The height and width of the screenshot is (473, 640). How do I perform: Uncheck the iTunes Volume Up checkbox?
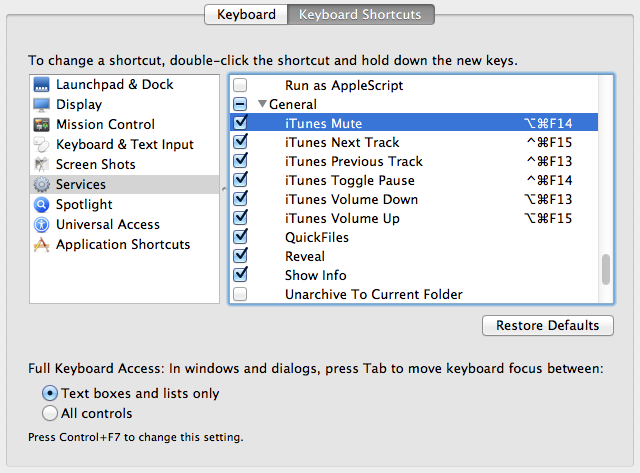point(240,218)
